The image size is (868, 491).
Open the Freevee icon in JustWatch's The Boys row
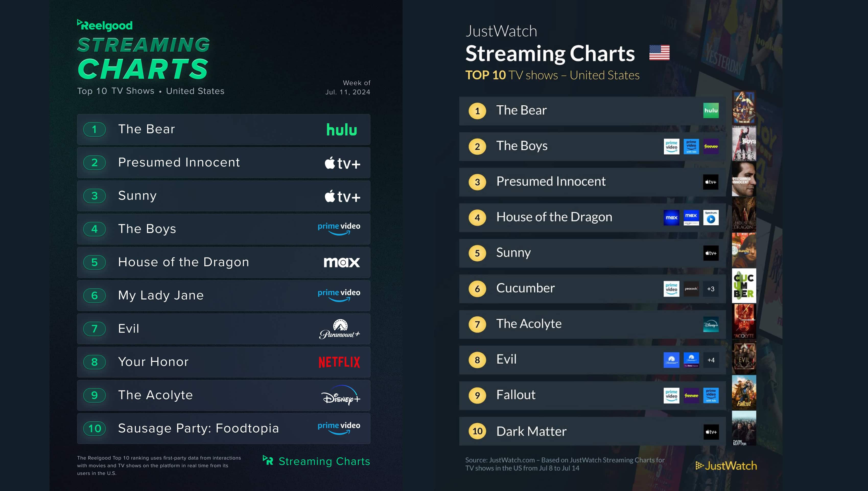pyautogui.click(x=711, y=146)
